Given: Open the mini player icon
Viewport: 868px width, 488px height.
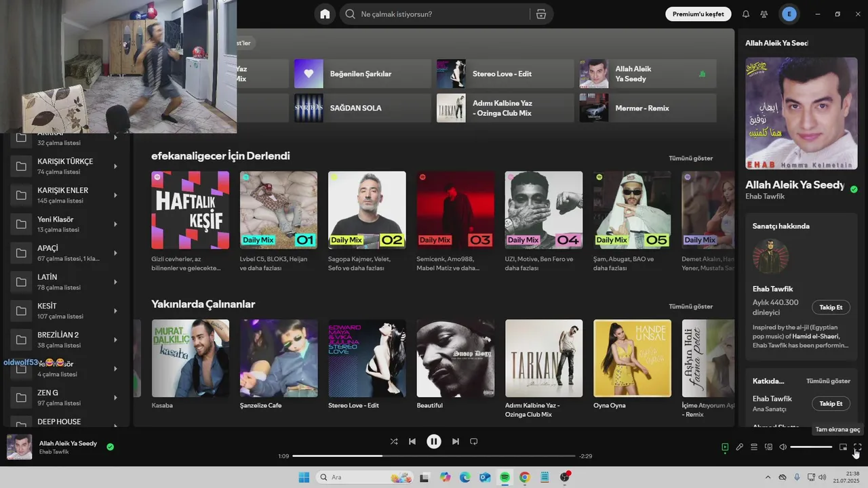Looking at the screenshot, I should [x=843, y=447].
